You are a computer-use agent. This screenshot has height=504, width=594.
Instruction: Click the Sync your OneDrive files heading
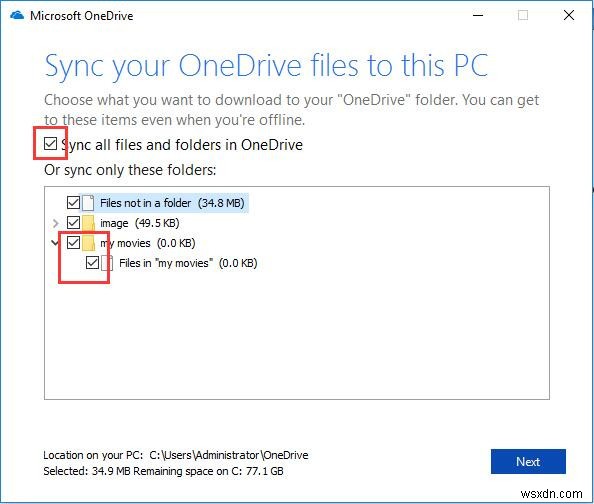click(266, 66)
